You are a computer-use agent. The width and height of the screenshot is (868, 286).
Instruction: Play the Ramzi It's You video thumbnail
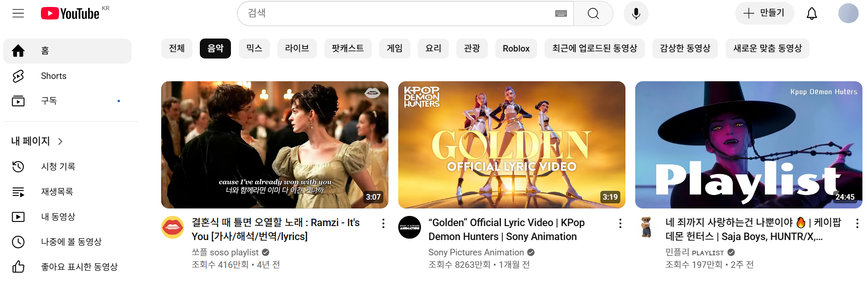275,145
